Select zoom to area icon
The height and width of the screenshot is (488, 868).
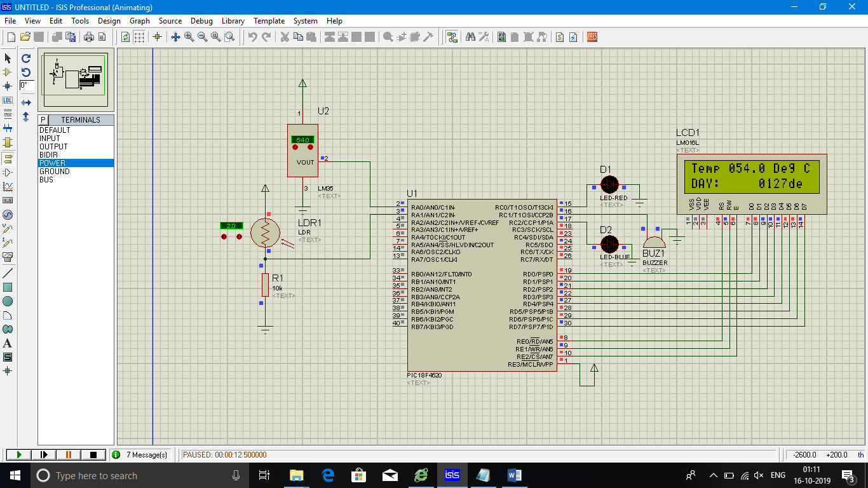229,37
